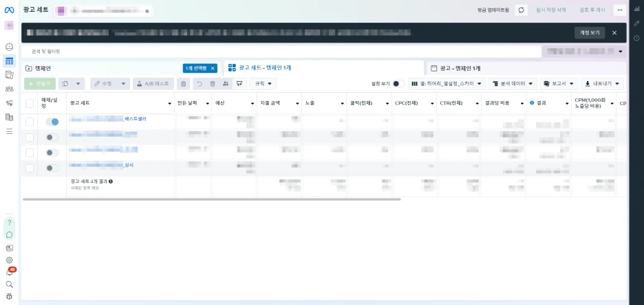Open the Help question mark icon
644x305 pixels.
pyautogui.click(x=9, y=223)
